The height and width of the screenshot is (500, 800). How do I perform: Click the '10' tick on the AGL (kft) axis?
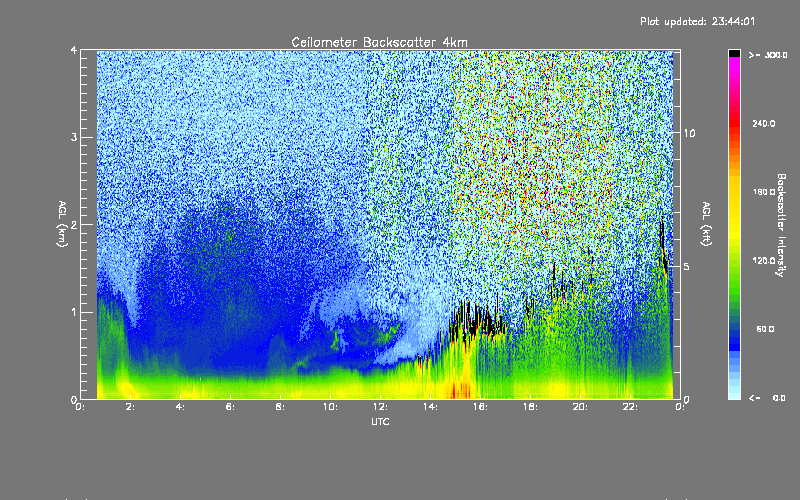coord(689,133)
